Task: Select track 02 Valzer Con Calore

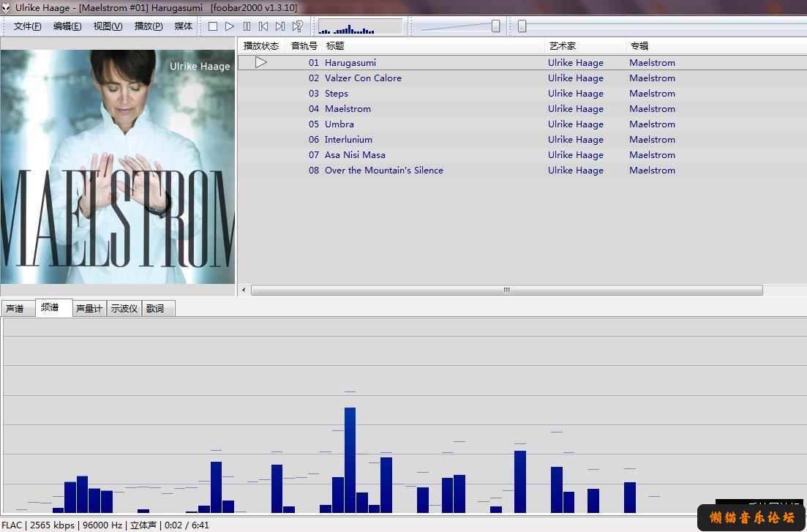Action: point(522,78)
